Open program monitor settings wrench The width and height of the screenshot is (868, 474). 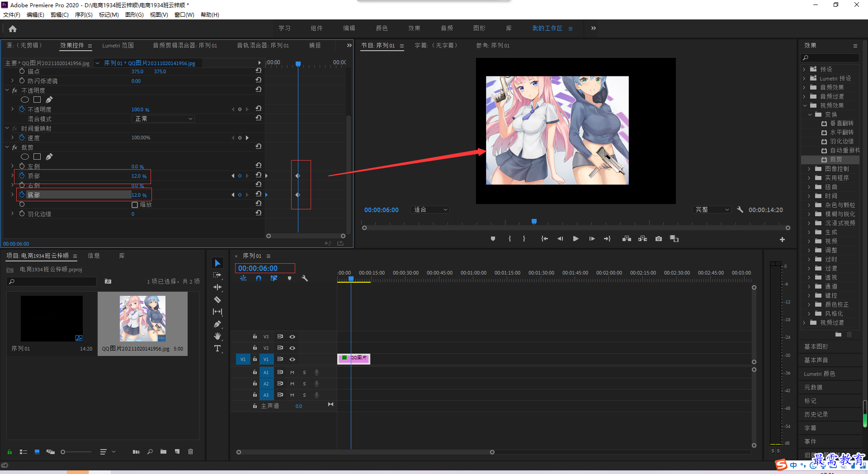740,209
